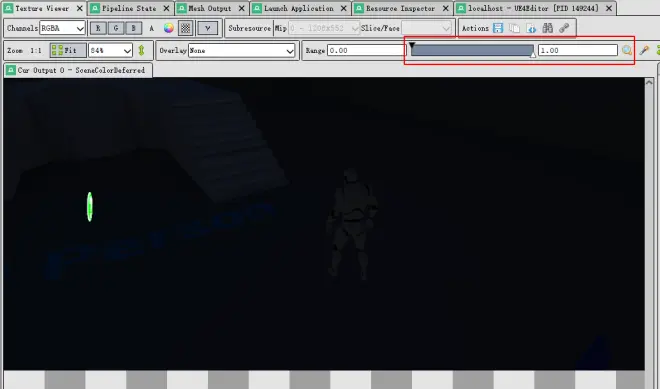Image resolution: width=660 pixels, height=389 pixels.
Task: Close the Mesh Output tab
Action: [x=242, y=8]
